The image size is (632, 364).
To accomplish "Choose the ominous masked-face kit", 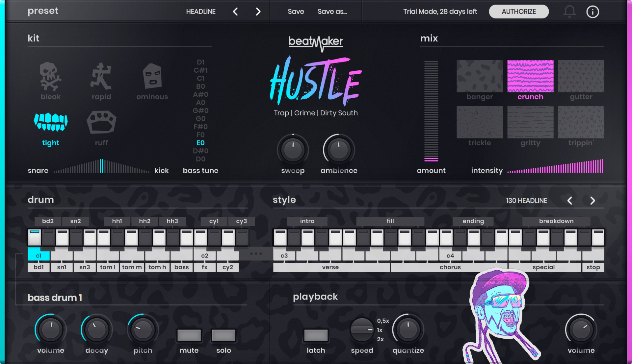I will coord(152,77).
